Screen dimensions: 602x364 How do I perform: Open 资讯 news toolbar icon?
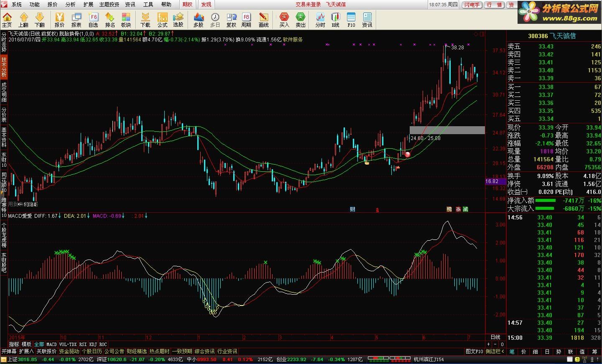367,20
